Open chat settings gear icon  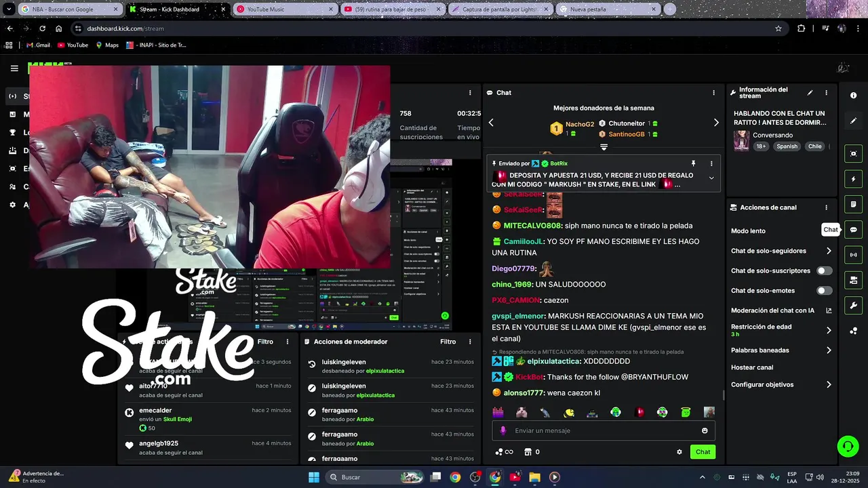coord(679,452)
